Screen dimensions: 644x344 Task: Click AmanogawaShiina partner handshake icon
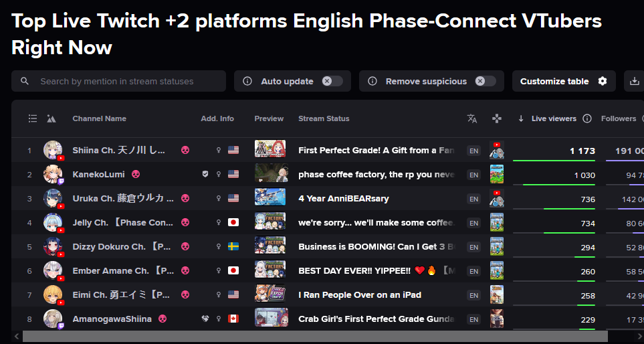pos(205,319)
